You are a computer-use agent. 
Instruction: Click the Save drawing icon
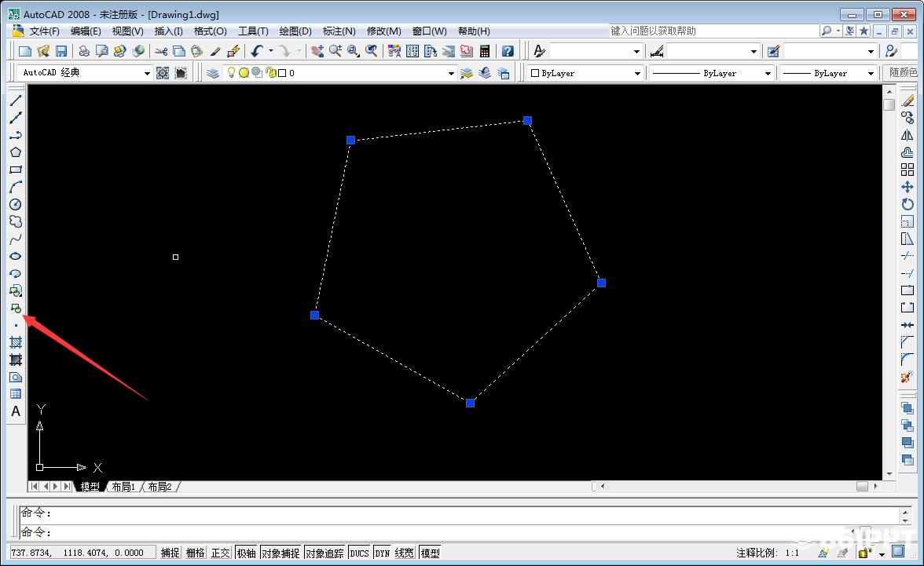click(61, 51)
